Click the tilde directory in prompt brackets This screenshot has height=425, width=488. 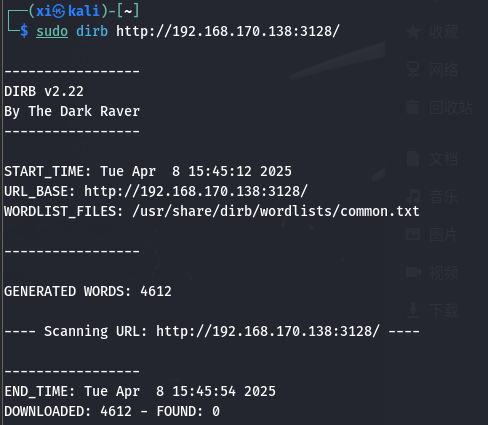(128, 11)
